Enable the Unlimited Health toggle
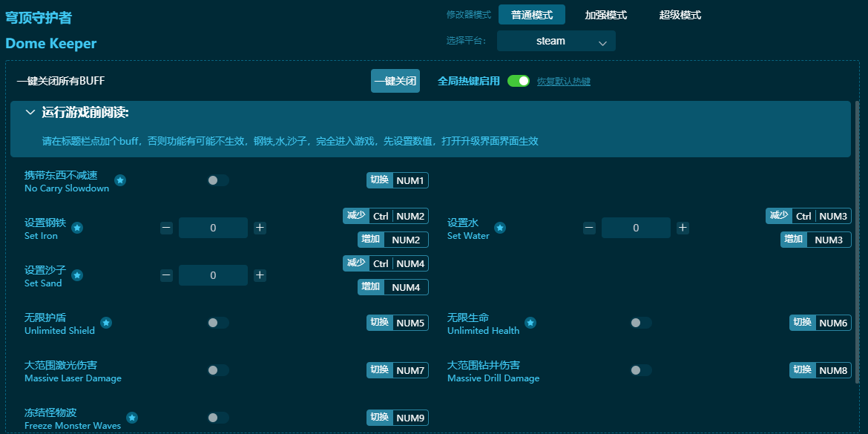 click(x=641, y=322)
